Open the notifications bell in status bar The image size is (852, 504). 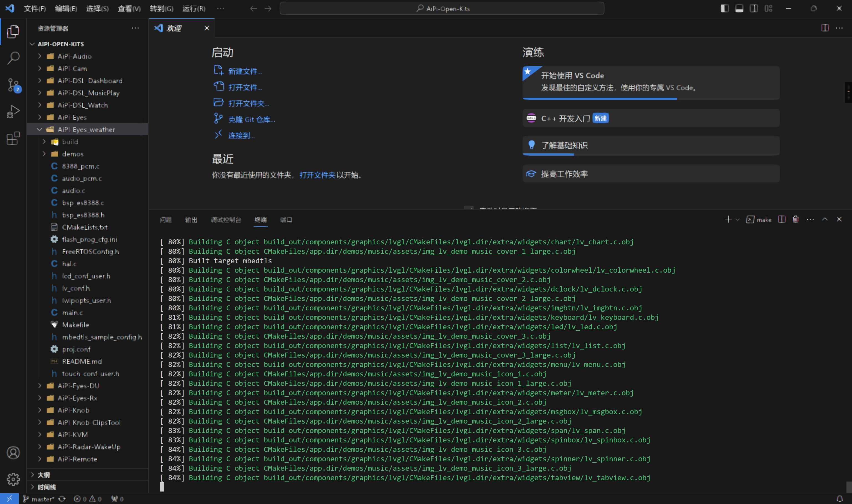point(840,498)
